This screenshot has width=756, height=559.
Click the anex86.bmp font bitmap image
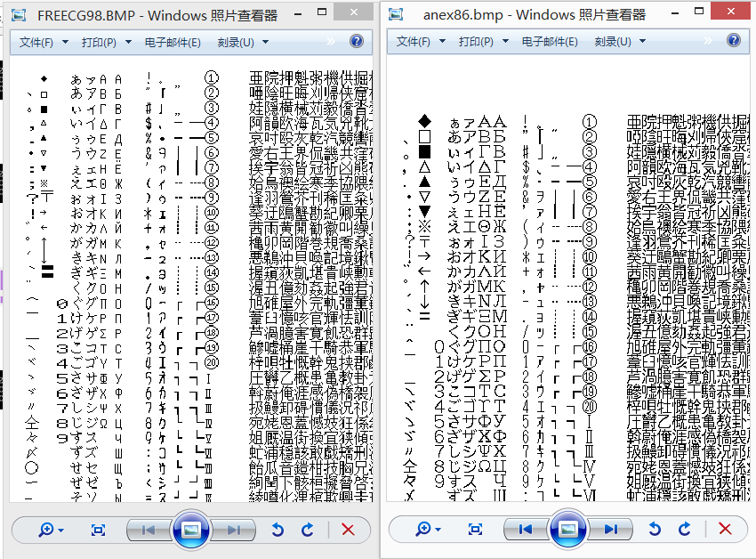[x=568, y=278]
